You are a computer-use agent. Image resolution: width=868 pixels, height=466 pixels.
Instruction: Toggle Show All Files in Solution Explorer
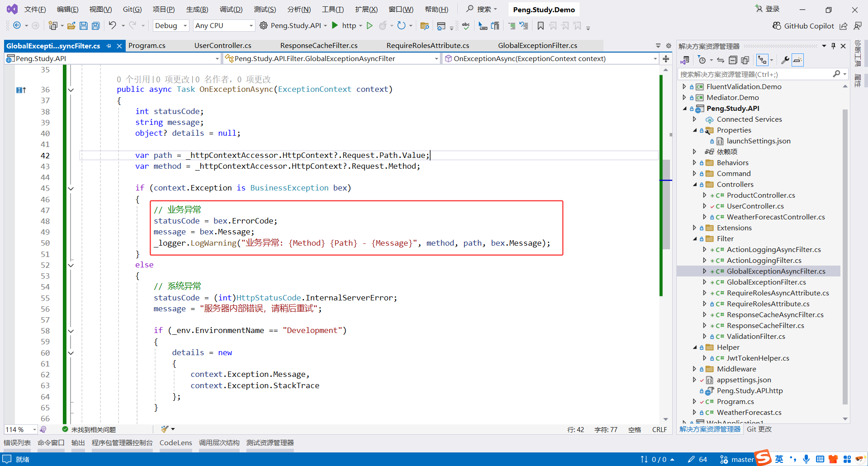coord(745,60)
